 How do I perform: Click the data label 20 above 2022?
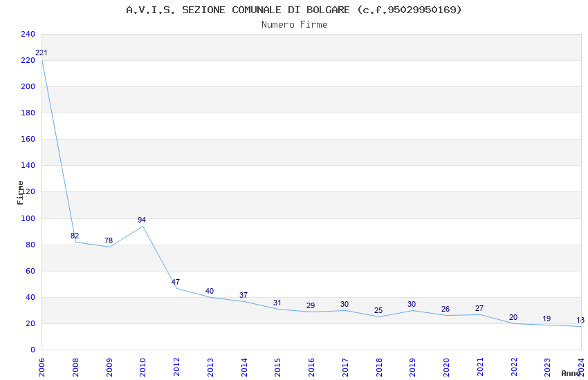(513, 318)
